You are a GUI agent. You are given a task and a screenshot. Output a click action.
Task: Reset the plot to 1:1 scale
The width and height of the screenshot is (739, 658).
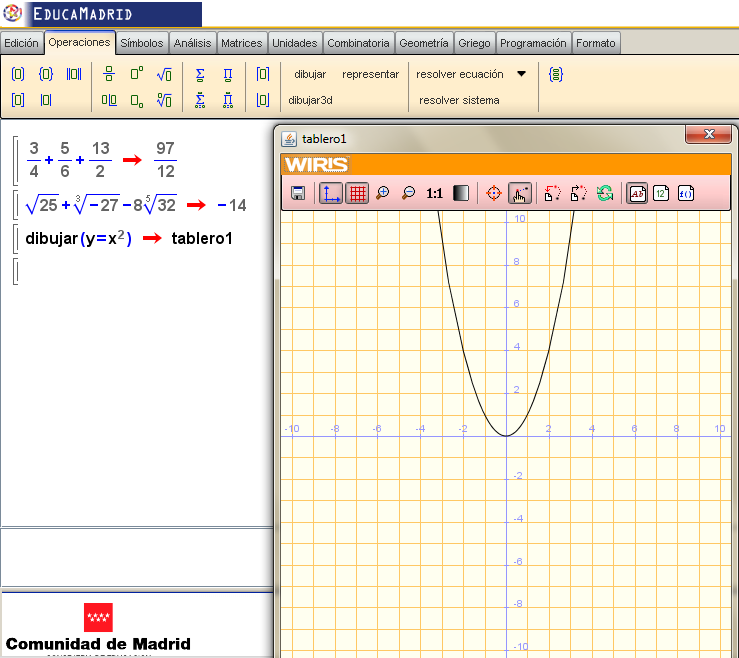click(x=434, y=193)
